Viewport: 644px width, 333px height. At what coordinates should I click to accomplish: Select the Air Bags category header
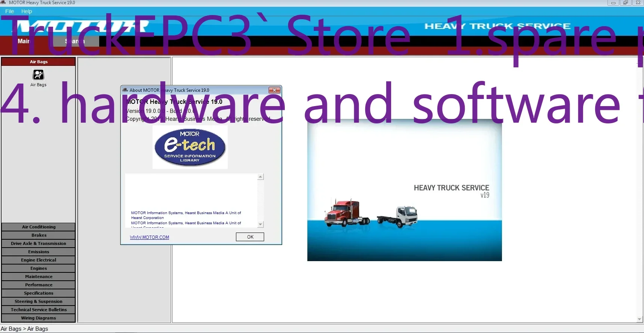(39, 62)
